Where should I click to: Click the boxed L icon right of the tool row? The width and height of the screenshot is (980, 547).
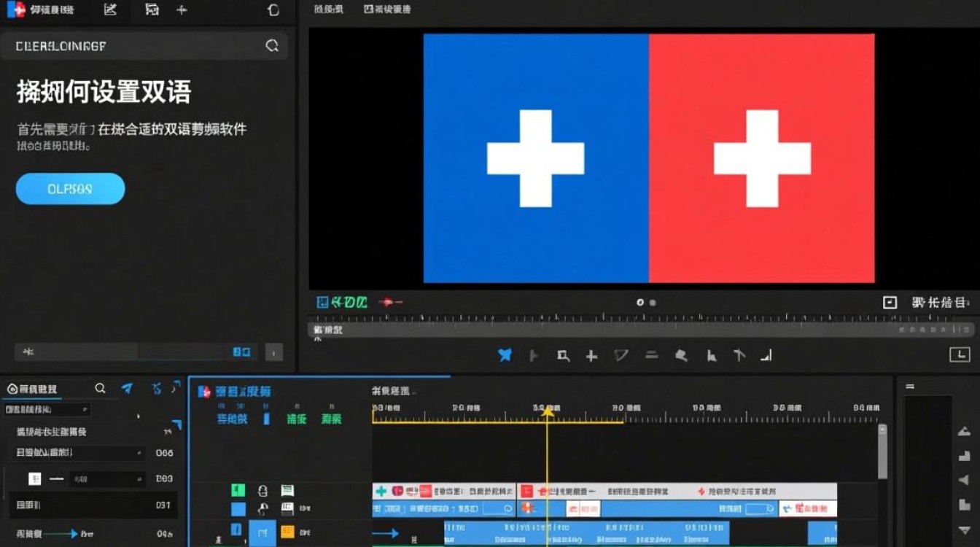pyautogui.click(x=959, y=354)
